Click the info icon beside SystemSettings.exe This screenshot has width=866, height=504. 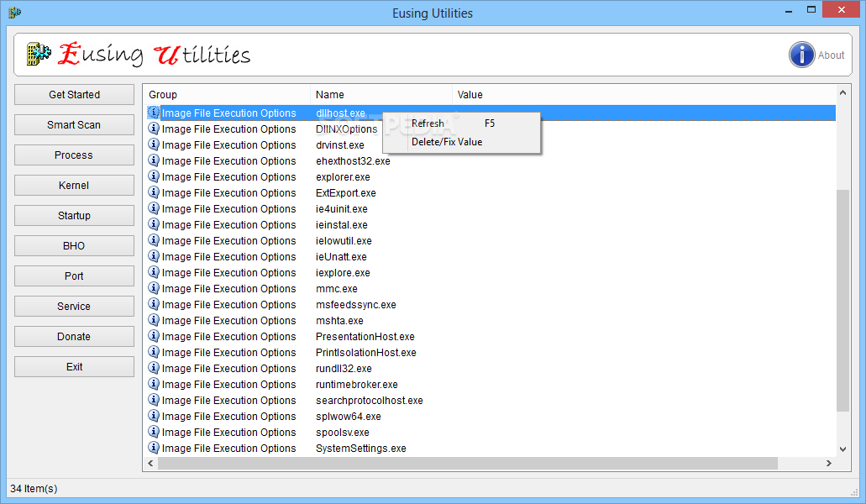coord(154,449)
